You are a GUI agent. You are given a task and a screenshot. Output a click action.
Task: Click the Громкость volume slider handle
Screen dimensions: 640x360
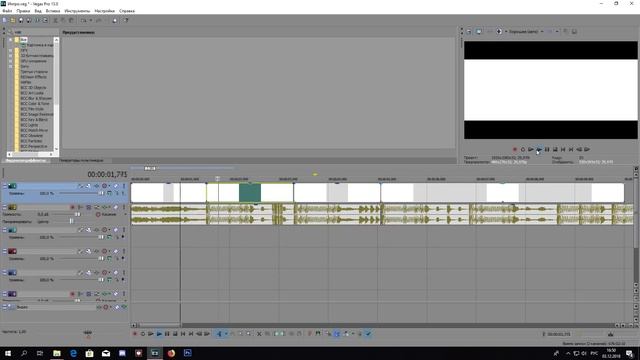(x=77, y=214)
